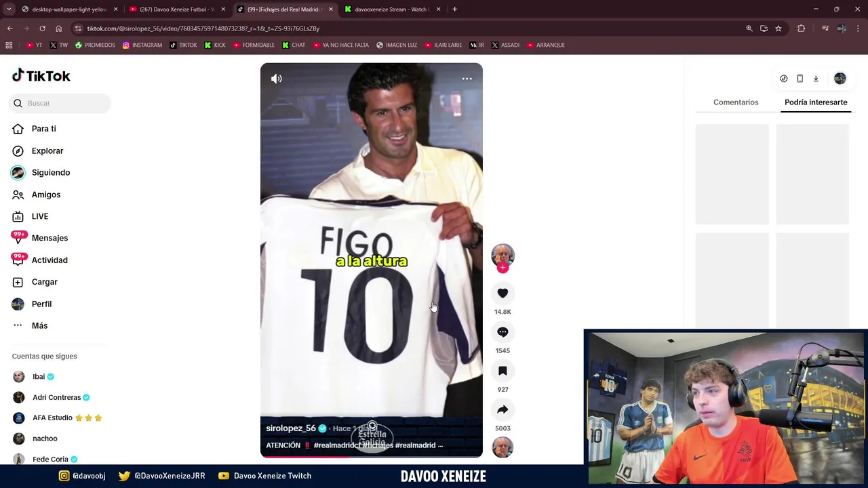Switch to Comentarios tab

pos(736,102)
